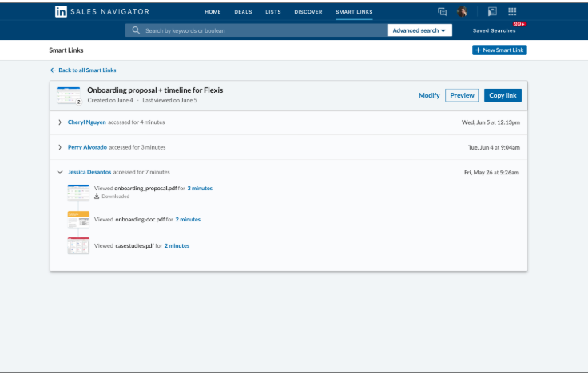
Task: Open Saved Searches
Action: click(494, 30)
